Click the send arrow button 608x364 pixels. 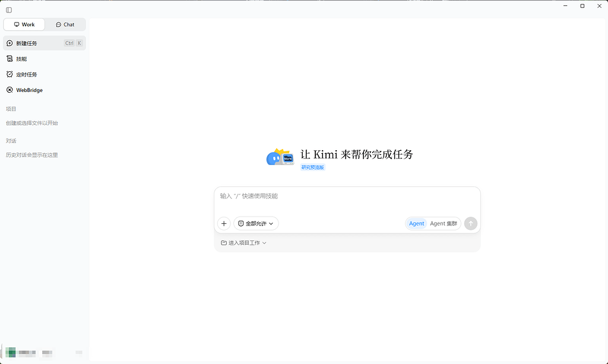471,223
